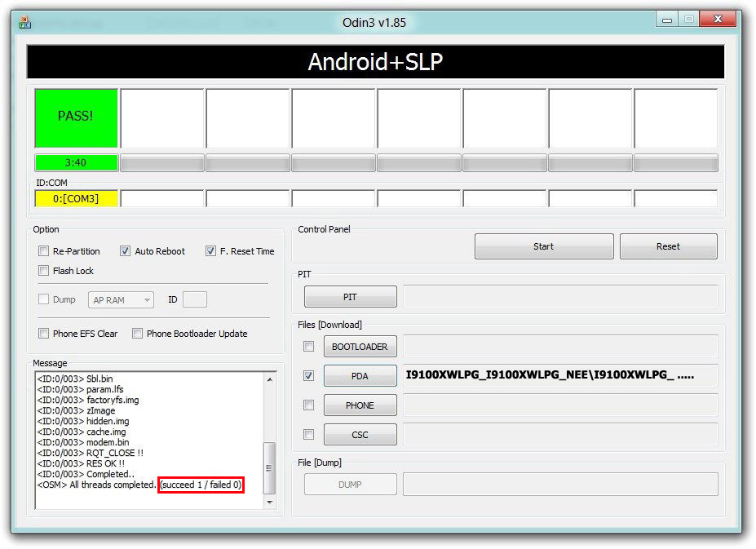Minimize the Odin3 window
This screenshot has height=549, width=756.
[667, 20]
